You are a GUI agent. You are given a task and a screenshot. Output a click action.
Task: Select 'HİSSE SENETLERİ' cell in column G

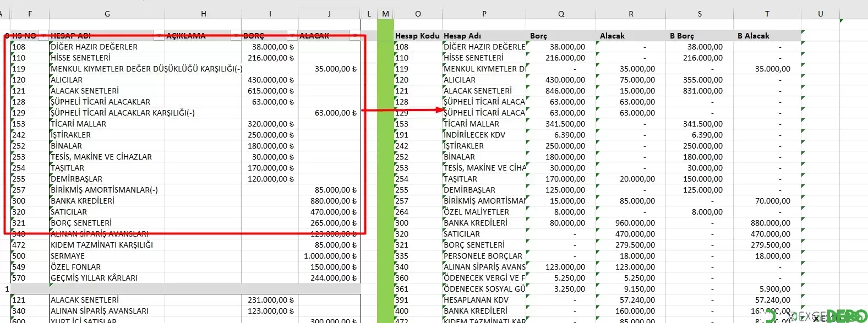pyautogui.click(x=107, y=58)
